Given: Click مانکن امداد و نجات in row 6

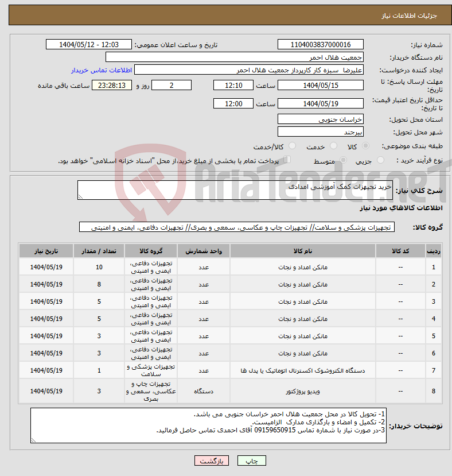Looking at the screenshot, I should (x=303, y=353).
